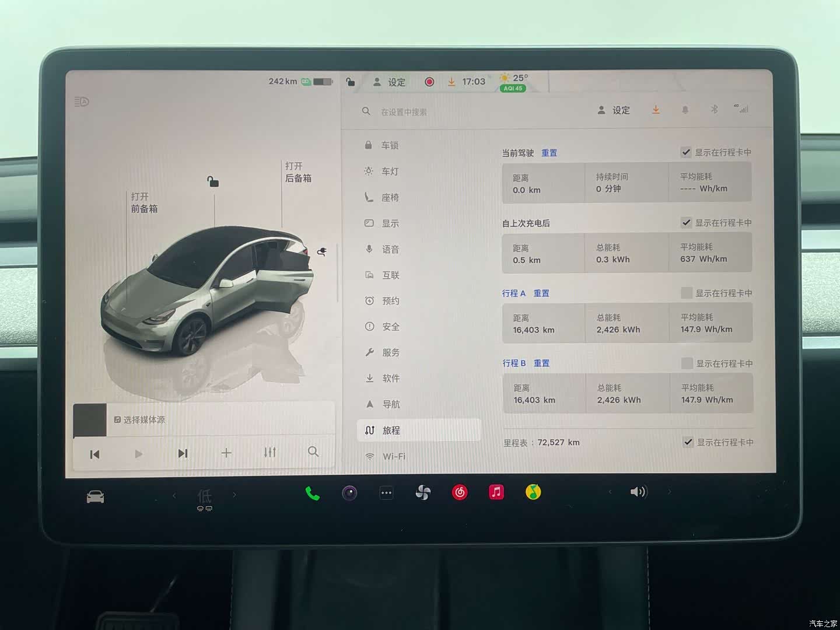840x630 pixels.
Task: Tap the volume speaker icon
Action: tap(638, 492)
